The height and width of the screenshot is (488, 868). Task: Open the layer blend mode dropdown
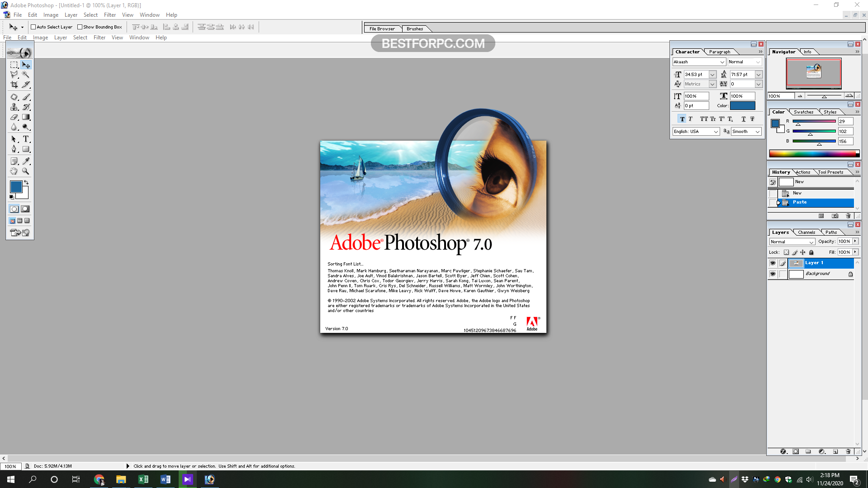pyautogui.click(x=792, y=242)
